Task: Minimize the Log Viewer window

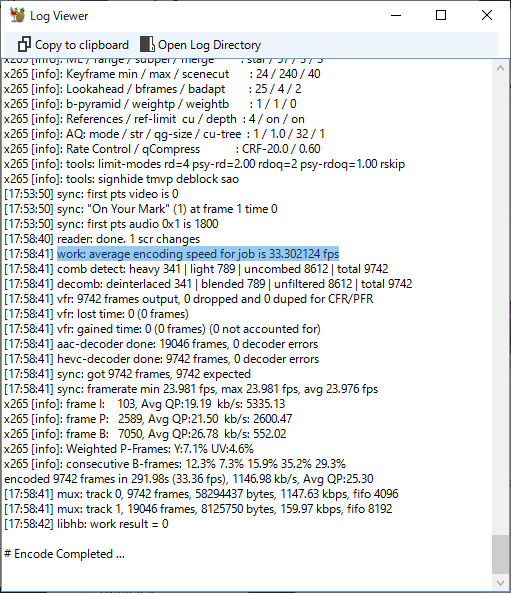Action: pos(396,16)
